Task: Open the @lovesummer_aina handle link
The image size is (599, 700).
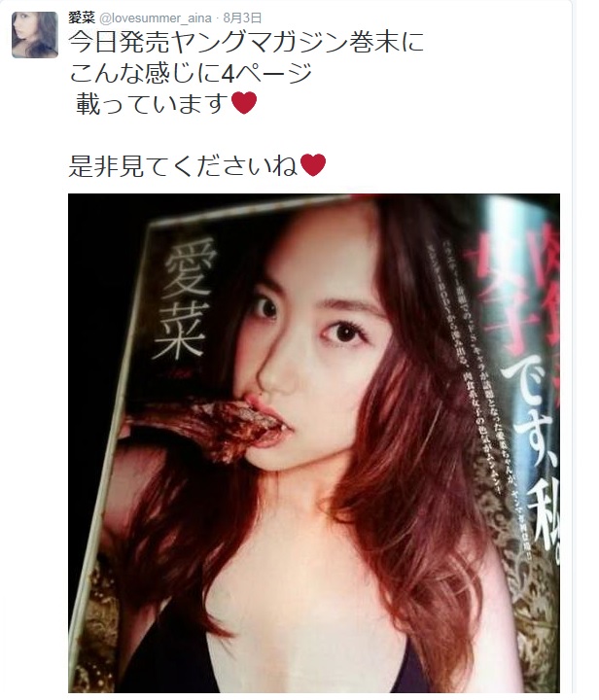Action: (155, 18)
